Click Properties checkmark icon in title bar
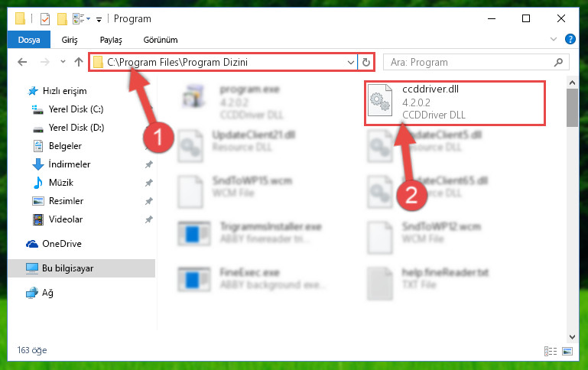Viewport: 588px width, 370px height. pyautogui.click(x=45, y=19)
